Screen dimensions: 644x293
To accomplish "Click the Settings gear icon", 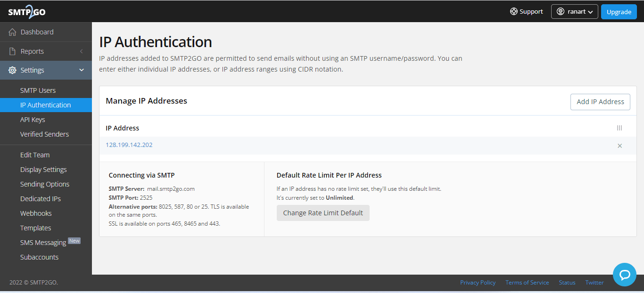I will (13, 70).
